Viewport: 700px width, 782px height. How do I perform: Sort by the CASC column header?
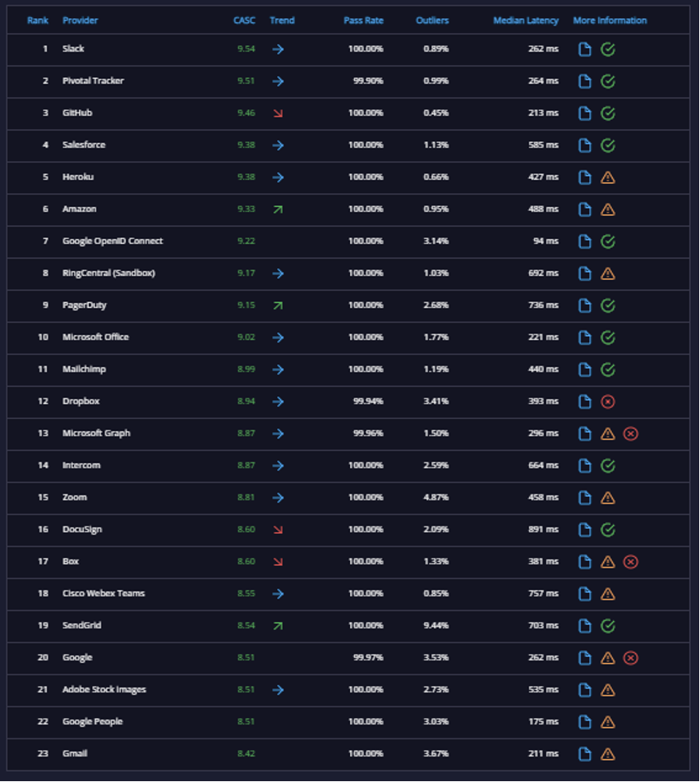pos(244,21)
